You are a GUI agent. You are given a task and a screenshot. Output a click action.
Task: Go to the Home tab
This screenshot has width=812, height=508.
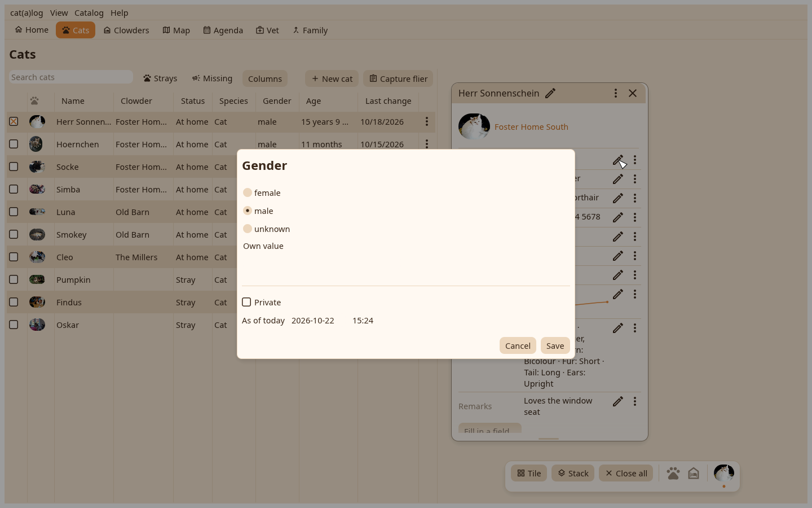[x=32, y=30]
